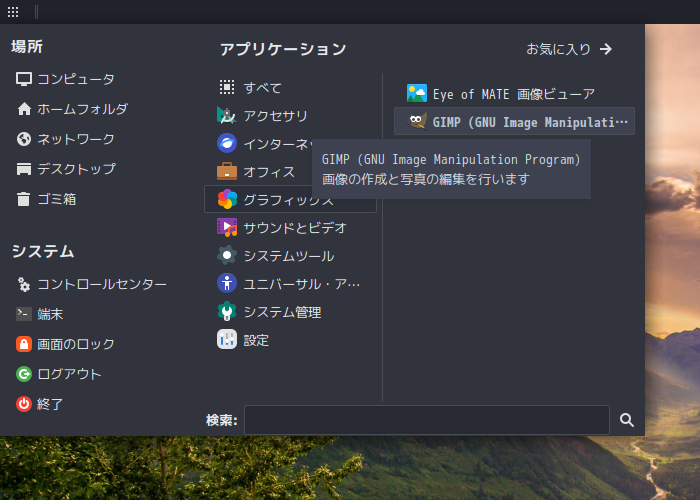This screenshot has width=700, height=500.
Task: Click the accessories category icon
Action: coord(227,116)
